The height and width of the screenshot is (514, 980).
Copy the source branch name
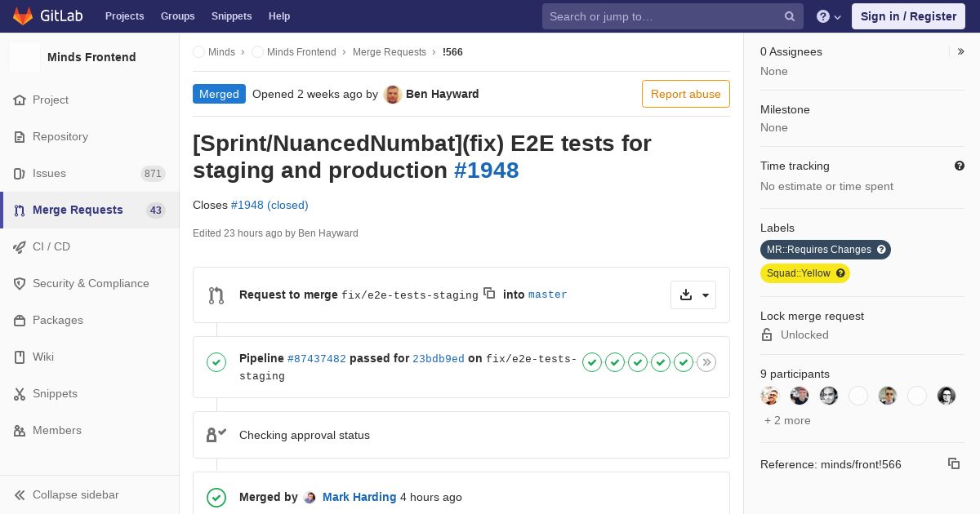click(489, 293)
